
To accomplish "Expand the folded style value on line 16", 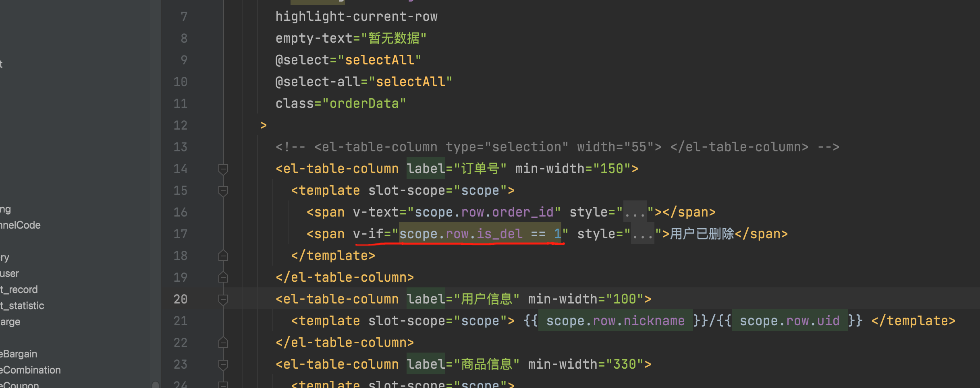I will 635,212.
